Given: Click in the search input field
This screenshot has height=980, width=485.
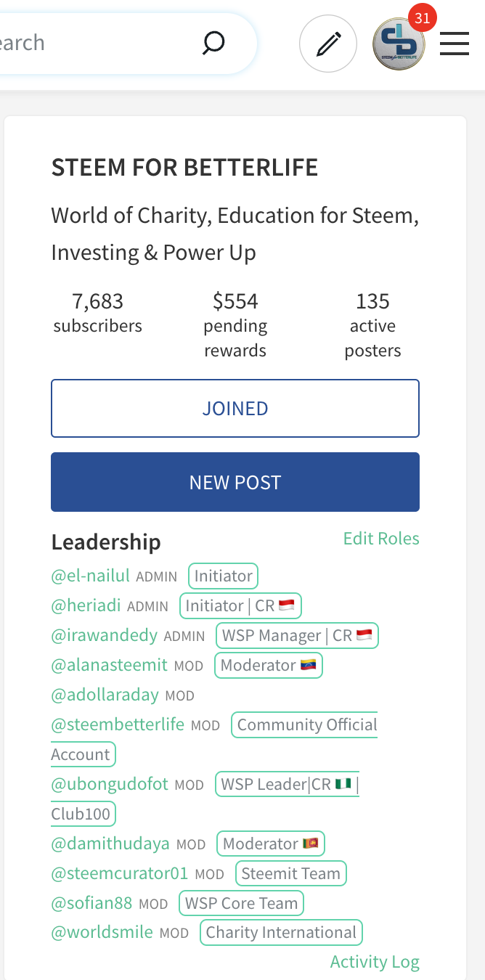Looking at the screenshot, I should click(x=87, y=44).
